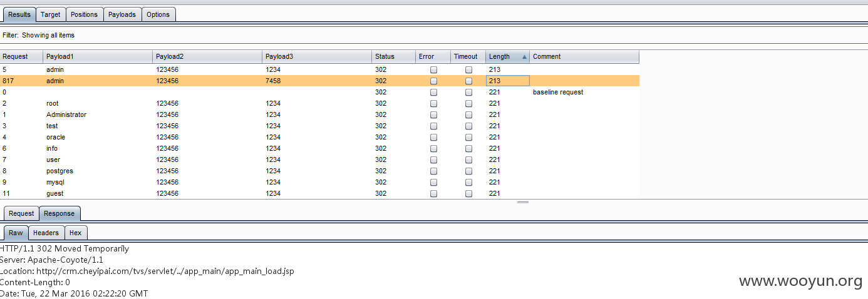This screenshot has height=299, width=868.
Task: Select the 'mysql' payload row
Action: [319, 182]
